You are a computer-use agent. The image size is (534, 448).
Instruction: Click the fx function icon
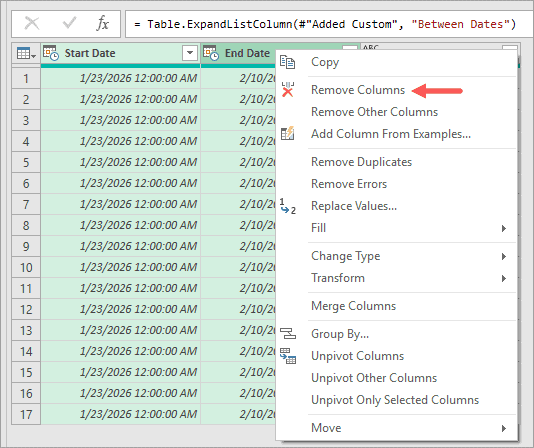tap(102, 24)
